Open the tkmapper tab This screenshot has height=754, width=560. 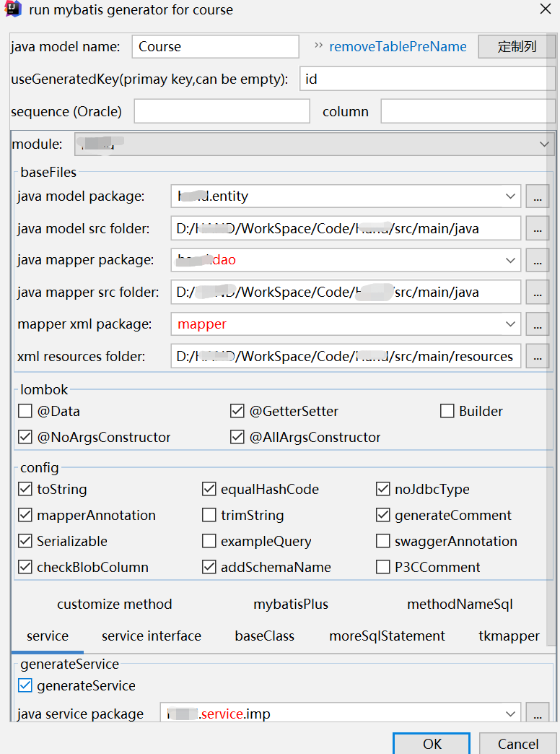[509, 636]
